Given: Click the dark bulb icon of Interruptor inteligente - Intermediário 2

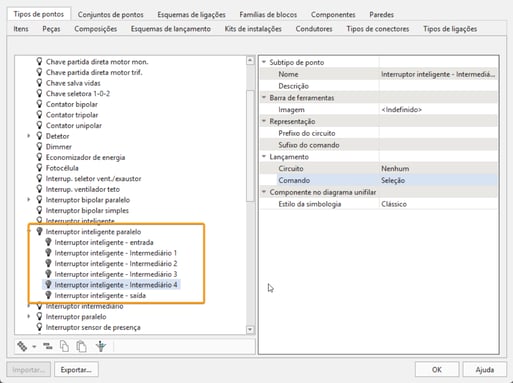Looking at the screenshot, I should point(48,263).
